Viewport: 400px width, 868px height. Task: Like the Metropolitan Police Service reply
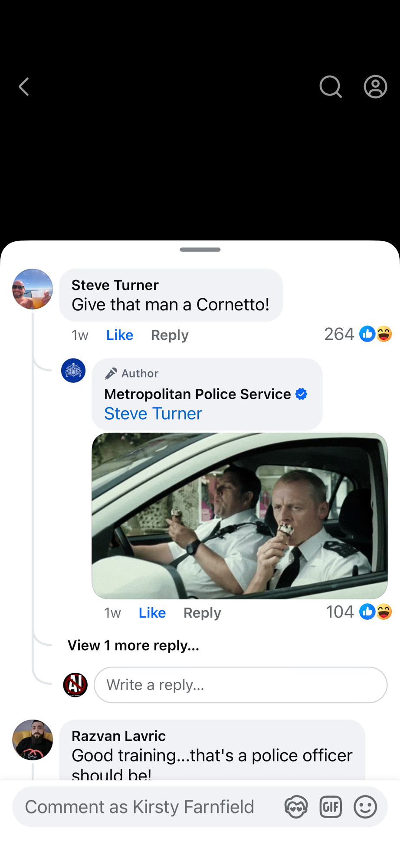pos(152,613)
